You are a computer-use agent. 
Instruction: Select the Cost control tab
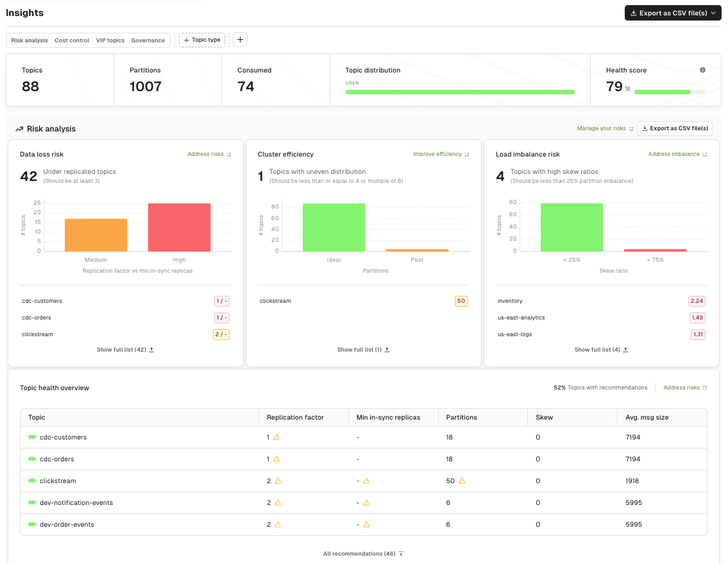tap(72, 40)
